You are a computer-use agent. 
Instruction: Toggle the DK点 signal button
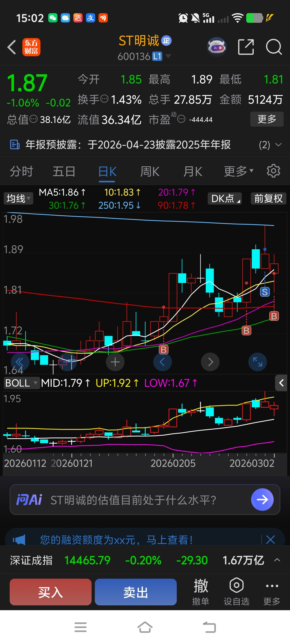(x=225, y=198)
